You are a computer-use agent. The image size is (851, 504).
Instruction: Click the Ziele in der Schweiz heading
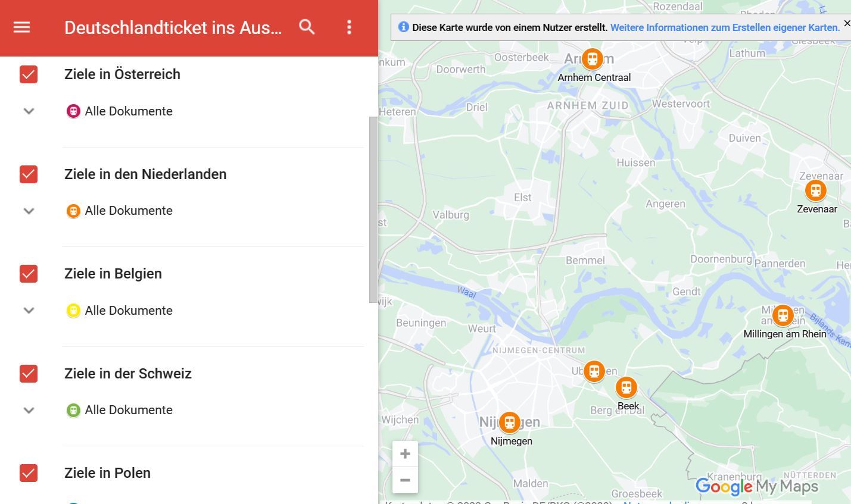[x=128, y=374]
